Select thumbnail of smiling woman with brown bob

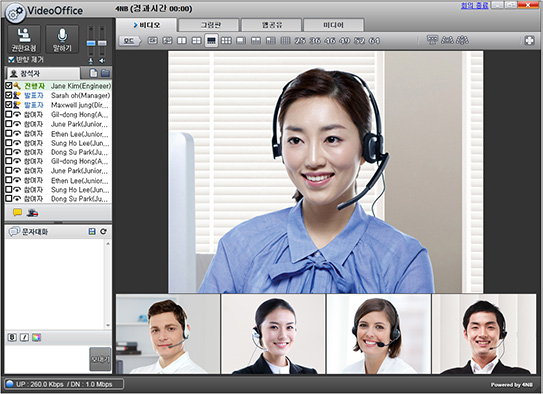[379, 334]
